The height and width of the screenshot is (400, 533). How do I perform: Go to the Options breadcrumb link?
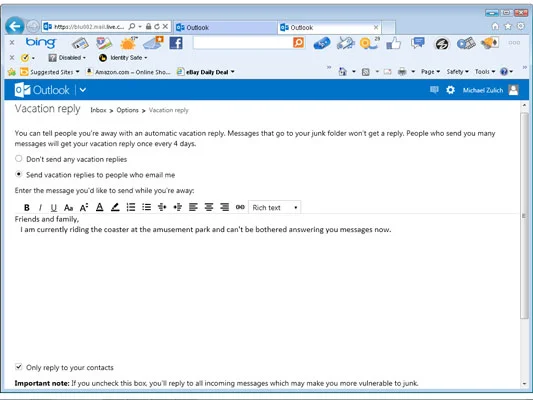127,110
